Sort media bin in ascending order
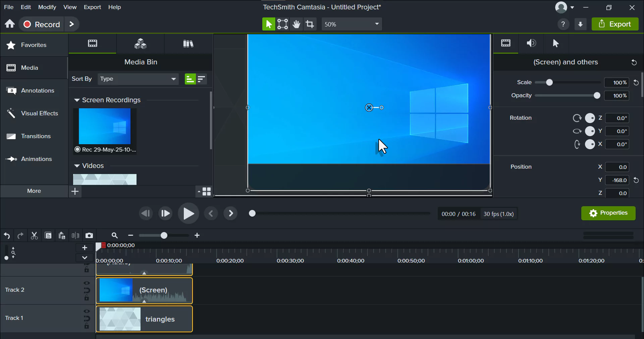This screenshot has height=339, width=644. coord(190,79)
